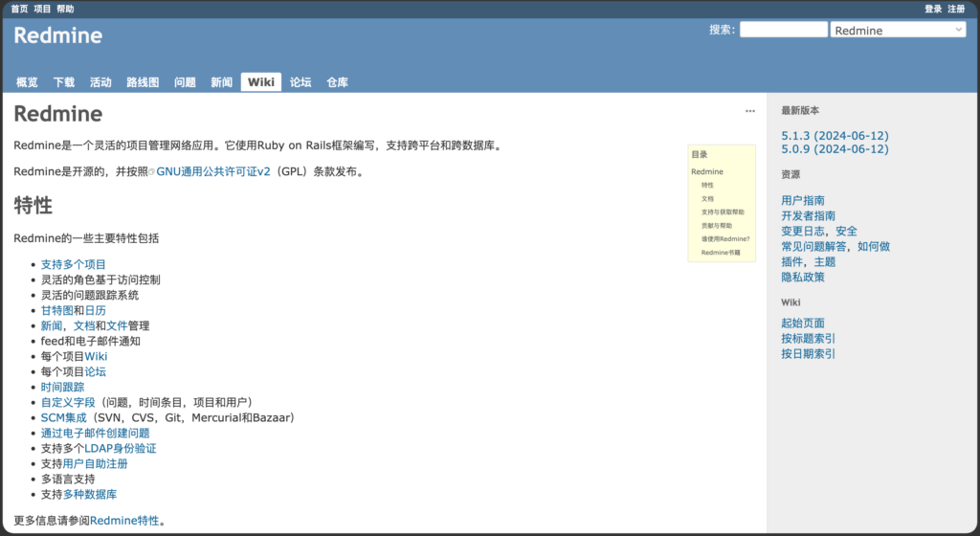
Task: Select the Wiki tab
Action: click(261, 82)
